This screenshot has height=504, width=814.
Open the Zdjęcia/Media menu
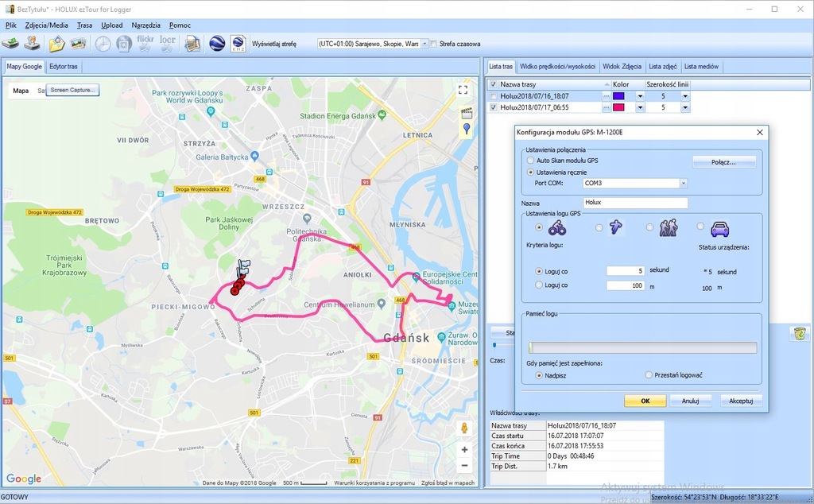tap(47, 25)
